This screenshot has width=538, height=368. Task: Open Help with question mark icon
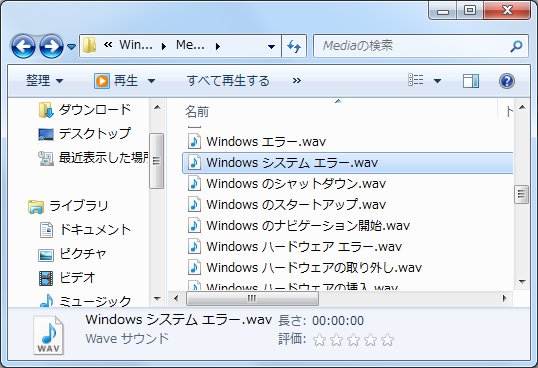[x=506, y=81]
